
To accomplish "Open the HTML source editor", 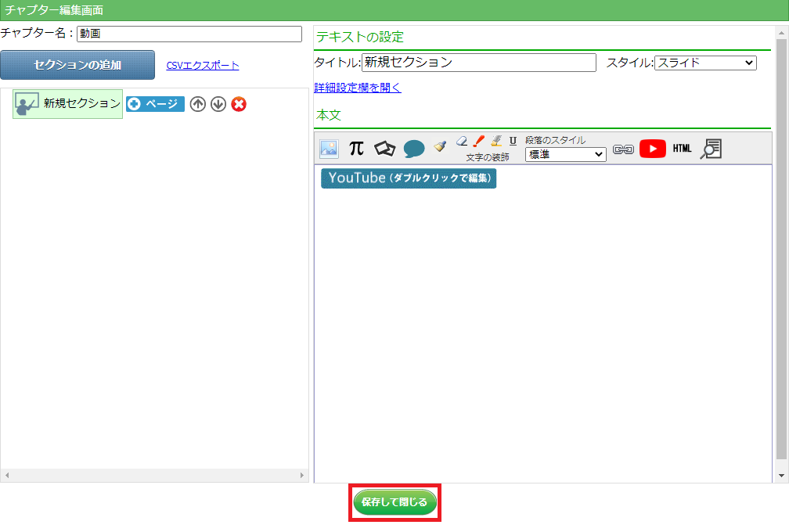I will (x=682, y=149).
